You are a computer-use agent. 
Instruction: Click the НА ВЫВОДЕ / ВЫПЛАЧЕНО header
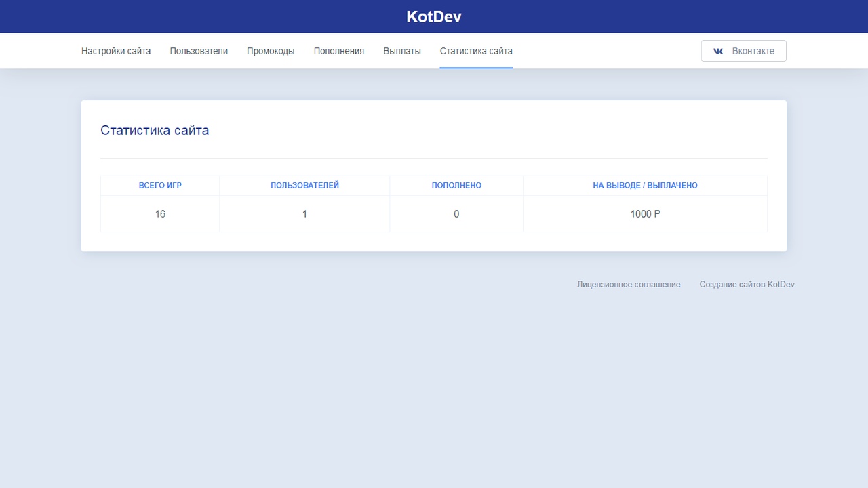(x=645, y=185)
